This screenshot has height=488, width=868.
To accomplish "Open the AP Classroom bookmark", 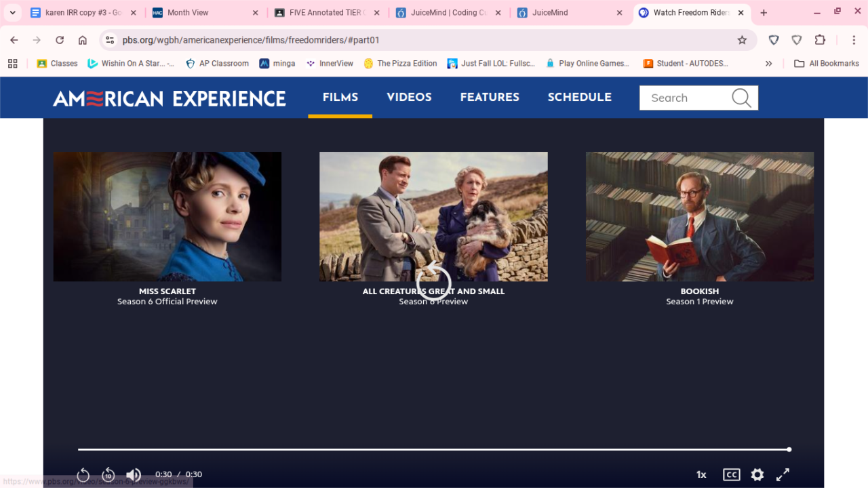I will point(217,63).
